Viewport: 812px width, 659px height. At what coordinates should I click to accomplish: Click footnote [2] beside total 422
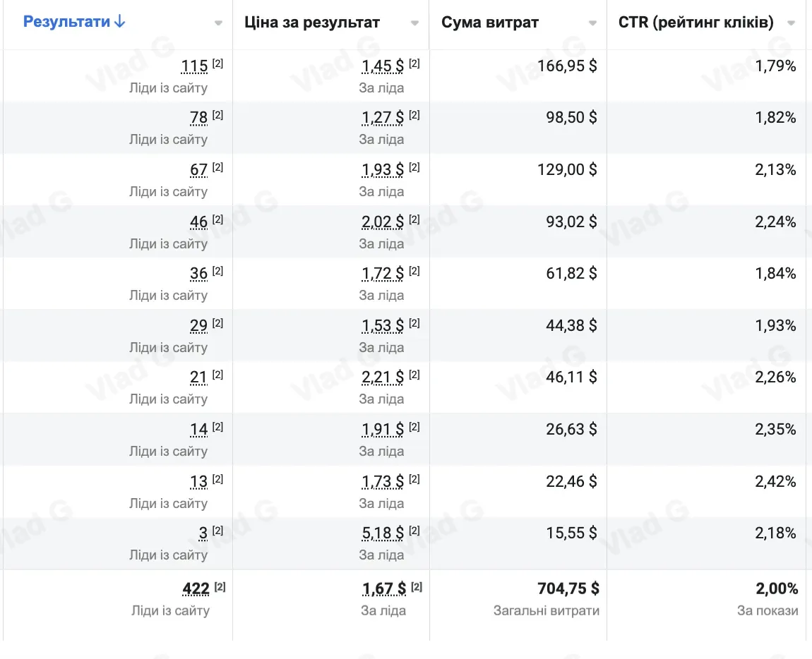point(220,586)
